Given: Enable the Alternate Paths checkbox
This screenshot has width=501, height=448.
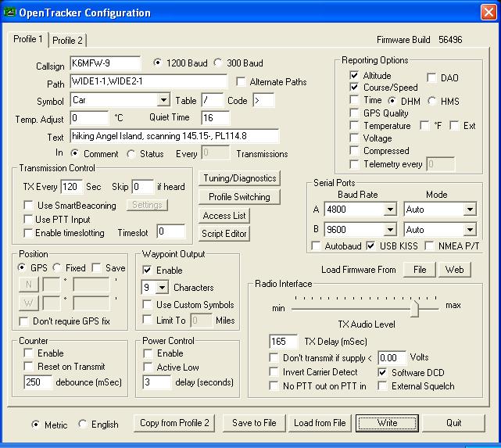Looking at the screenshot, I should coord(241,81).
